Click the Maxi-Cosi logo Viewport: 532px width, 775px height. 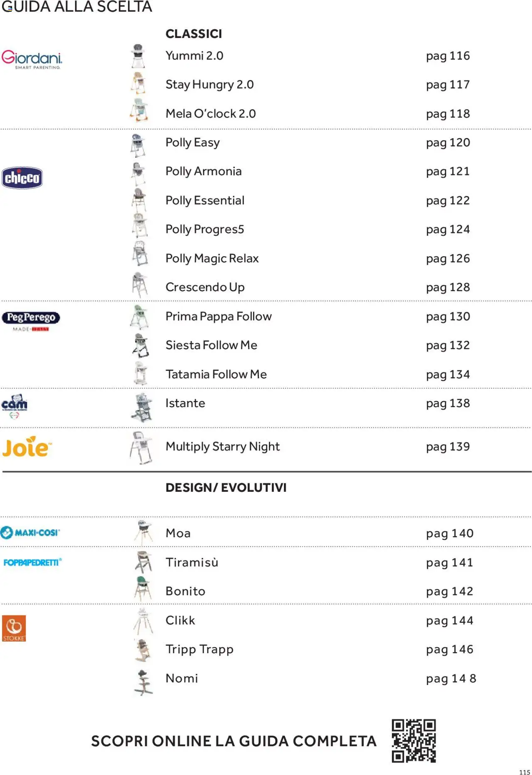pyautogui.click(x=30, y=533)
